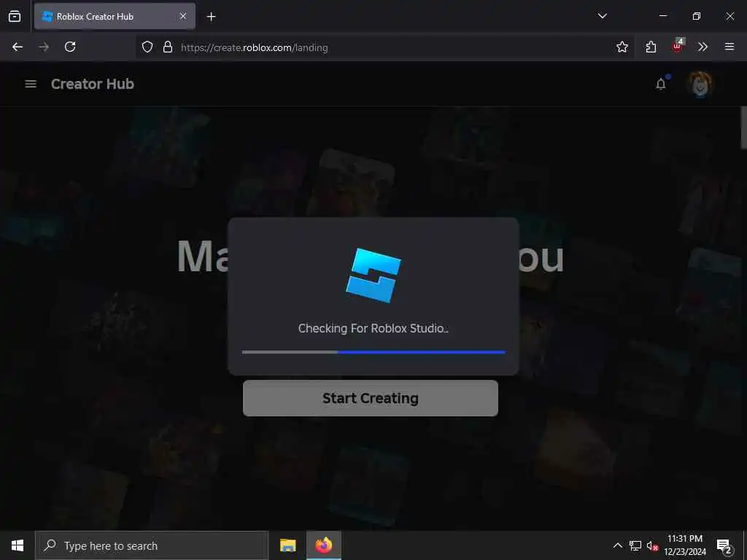747x560 pixels.
Task: Bookmark this page with the star
Action: pos(622,47)
